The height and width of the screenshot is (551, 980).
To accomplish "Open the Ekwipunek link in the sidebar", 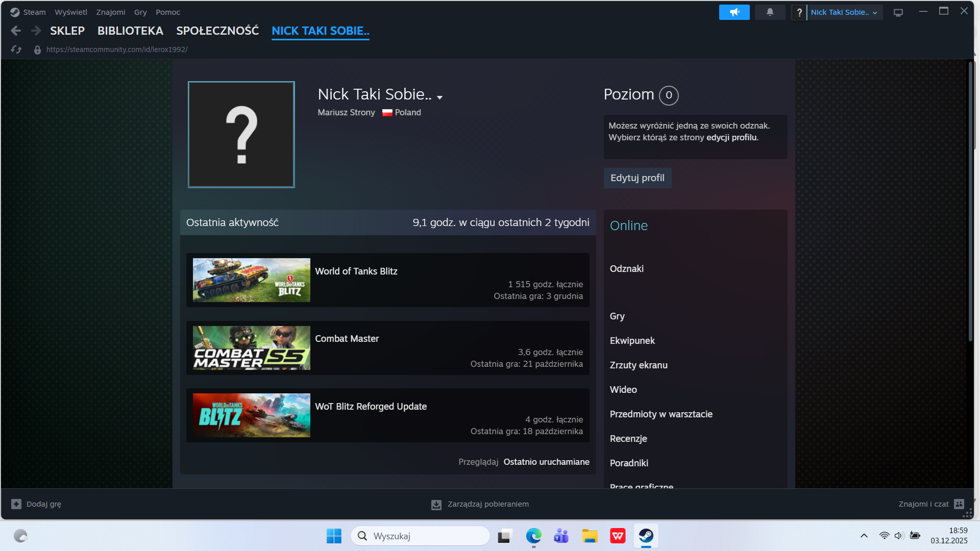I will (x=632, y=341).
